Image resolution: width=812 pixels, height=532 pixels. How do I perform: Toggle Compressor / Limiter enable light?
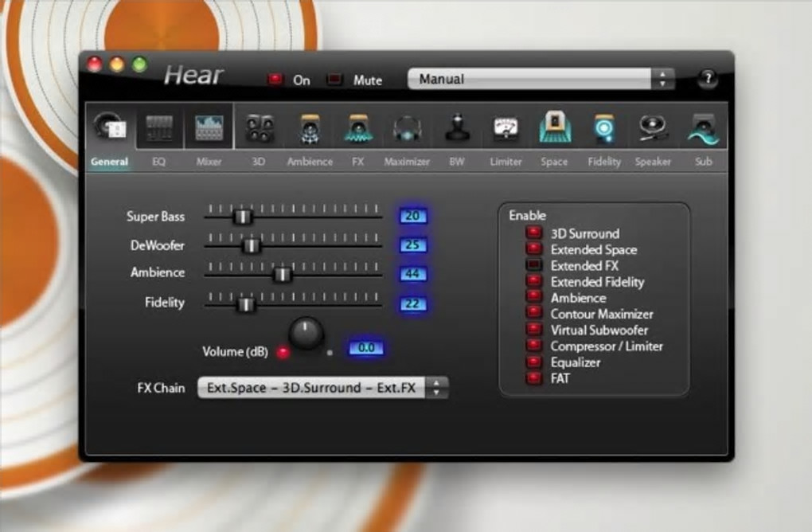[x=534, y=345]
